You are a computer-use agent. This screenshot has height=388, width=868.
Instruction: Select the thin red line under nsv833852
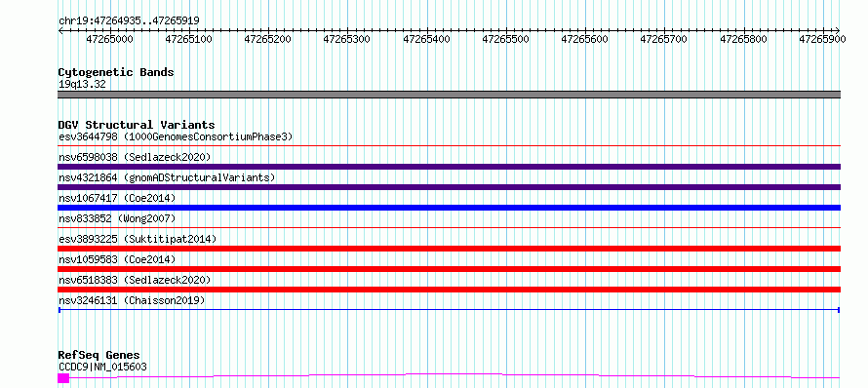click(449, 227)
